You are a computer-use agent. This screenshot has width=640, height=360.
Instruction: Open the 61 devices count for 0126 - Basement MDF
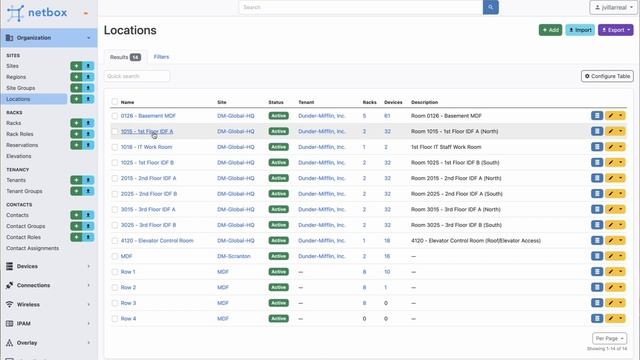coord(387,116)
